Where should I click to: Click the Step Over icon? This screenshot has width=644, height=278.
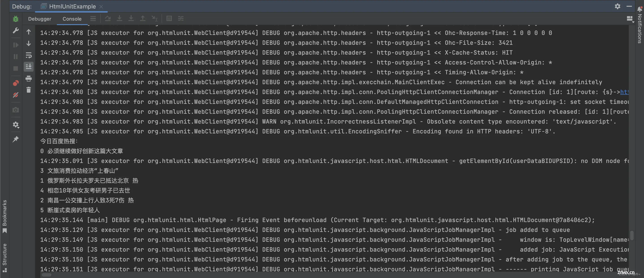tap(108, 19)
